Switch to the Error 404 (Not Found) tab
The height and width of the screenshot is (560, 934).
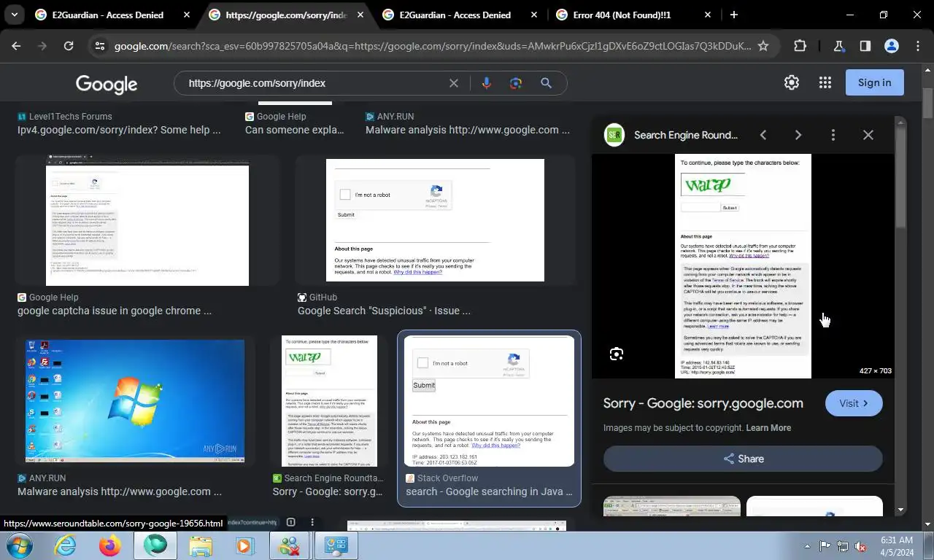pyautogui.click(x=634, y=15)
